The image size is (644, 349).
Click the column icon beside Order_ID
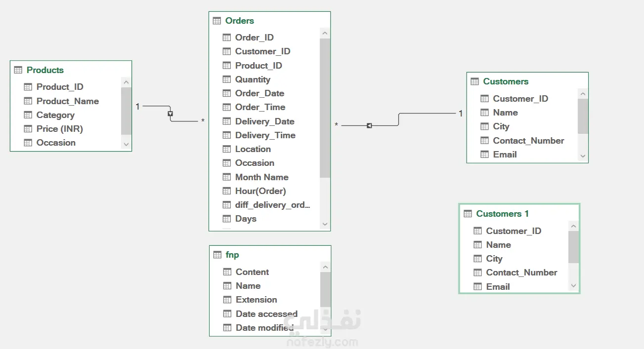pyautogui.click(x=227, y=38)
